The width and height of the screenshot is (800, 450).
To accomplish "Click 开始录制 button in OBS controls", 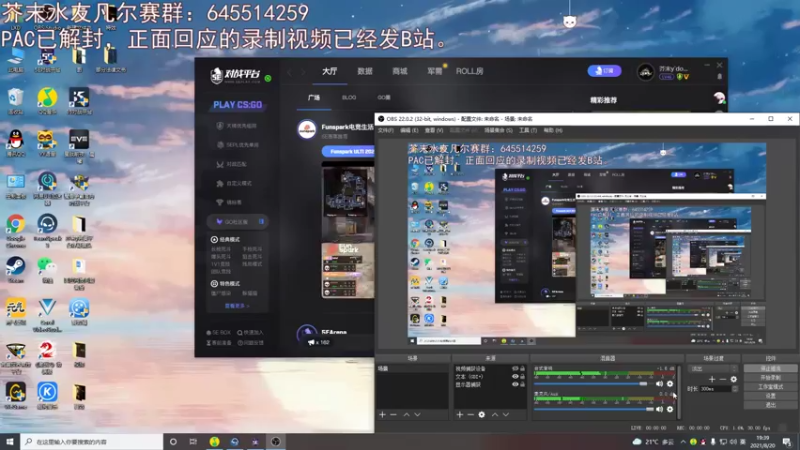I will point(770,378).
